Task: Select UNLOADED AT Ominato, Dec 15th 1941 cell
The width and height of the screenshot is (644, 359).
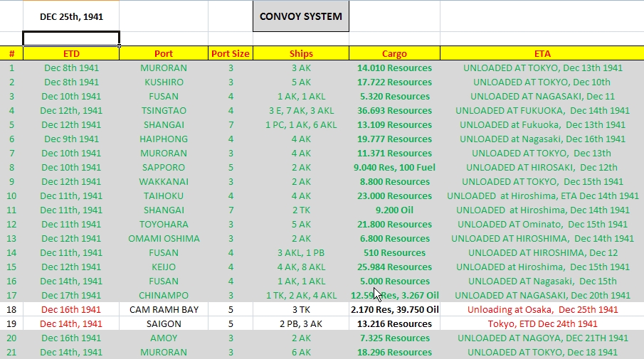Action: pyautogui.click(x=542, y=224)
